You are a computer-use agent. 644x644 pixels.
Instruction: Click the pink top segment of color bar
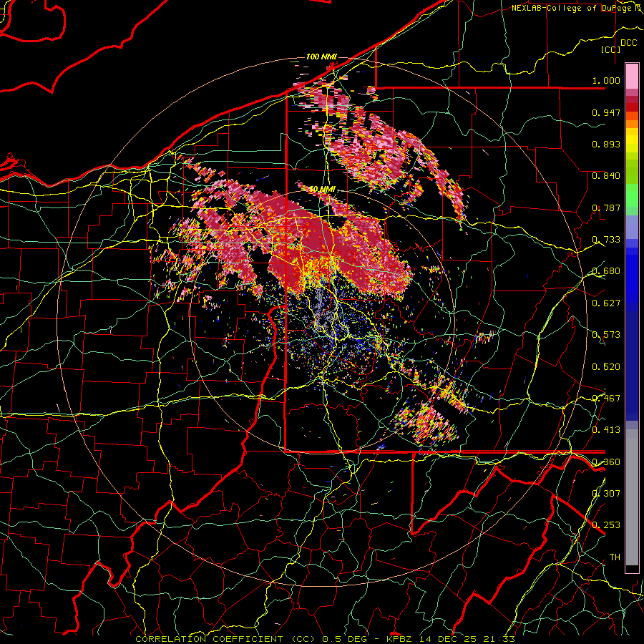(632, 76)
